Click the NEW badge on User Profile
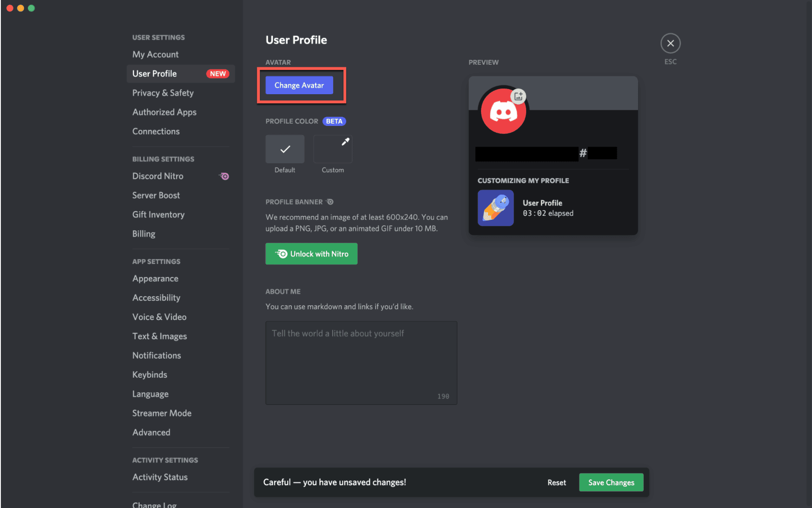Screen dimensions: 812x508 pos(218,74)
